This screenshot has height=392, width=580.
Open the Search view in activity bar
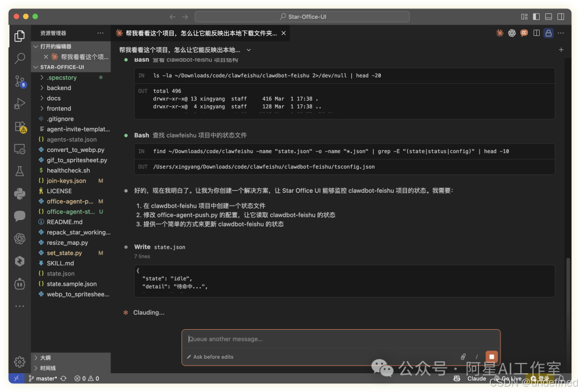[x=20, y=58]
